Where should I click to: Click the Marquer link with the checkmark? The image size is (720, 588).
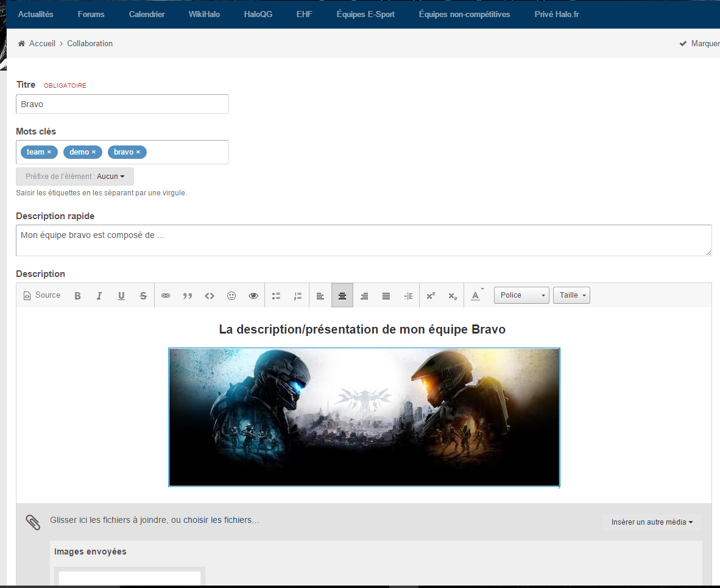coord(699,43)
